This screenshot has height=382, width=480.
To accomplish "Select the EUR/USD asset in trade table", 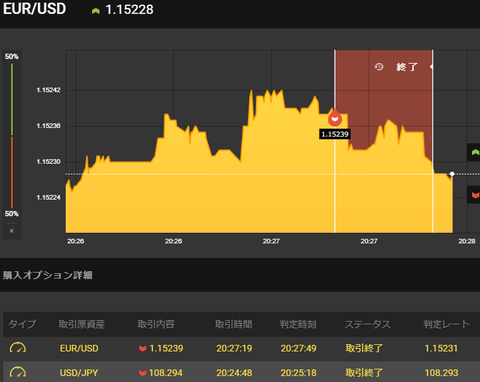I will pos(79,348).
